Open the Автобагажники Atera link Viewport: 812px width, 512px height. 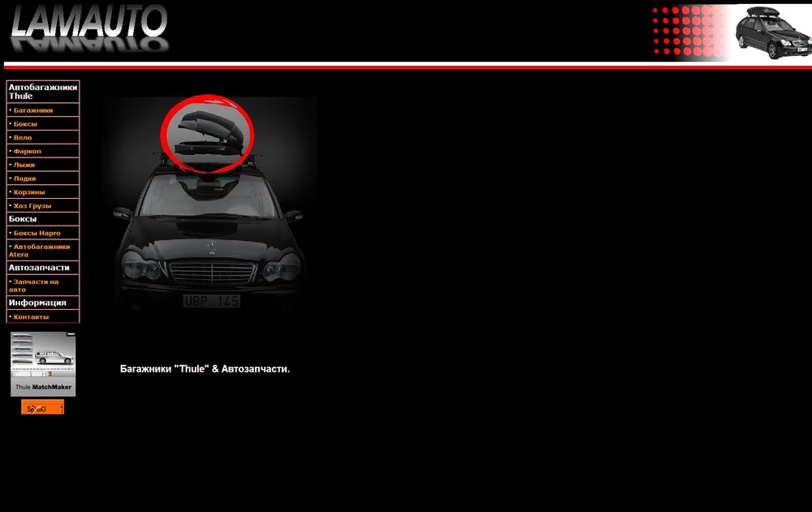tap(39, 251)
